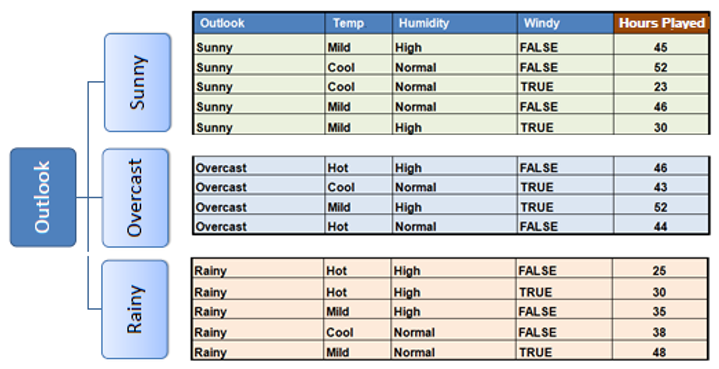The width and height of the screenshot is (719, 369).
Task: Select the Overcast branch node
Action: pos(136,198)
